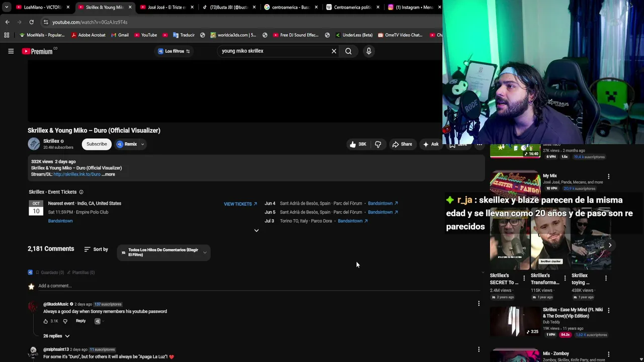The width and height of the screenshot is (644, 362).
Task: Open the tab search dropdown arrow
Action: pyautogui.click(x=6, y=7)
